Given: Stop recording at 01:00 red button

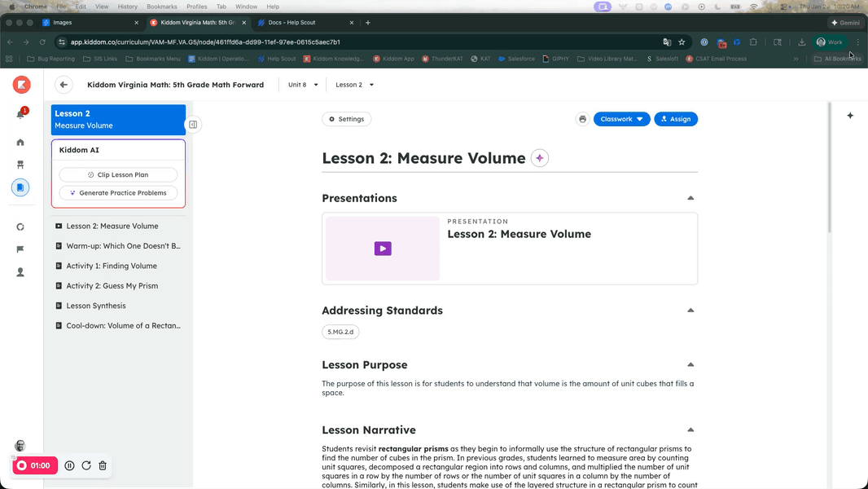Looking at the screenshot, I should point(35,465).
